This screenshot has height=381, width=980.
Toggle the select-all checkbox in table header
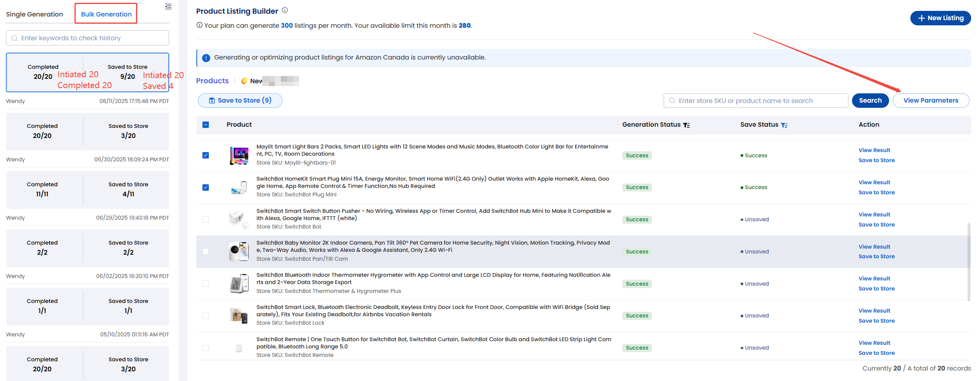tap(206, 125)
